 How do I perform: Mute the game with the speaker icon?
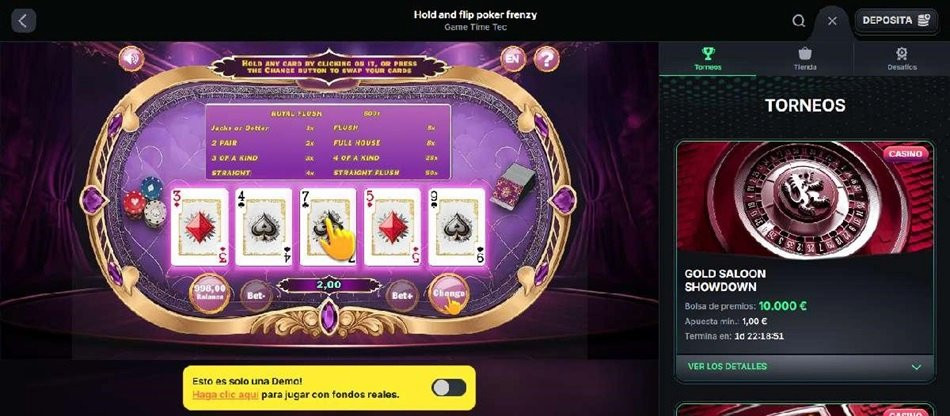click(131, 59)
